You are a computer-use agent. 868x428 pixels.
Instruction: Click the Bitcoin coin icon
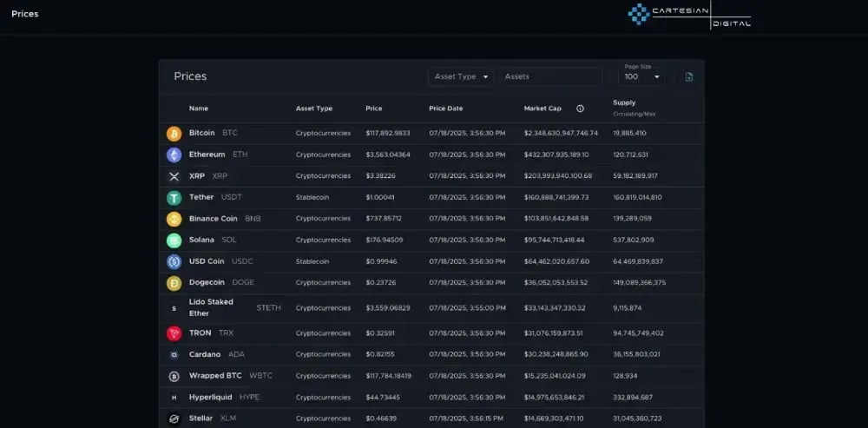pyautogui.click(x=174, y=134)
